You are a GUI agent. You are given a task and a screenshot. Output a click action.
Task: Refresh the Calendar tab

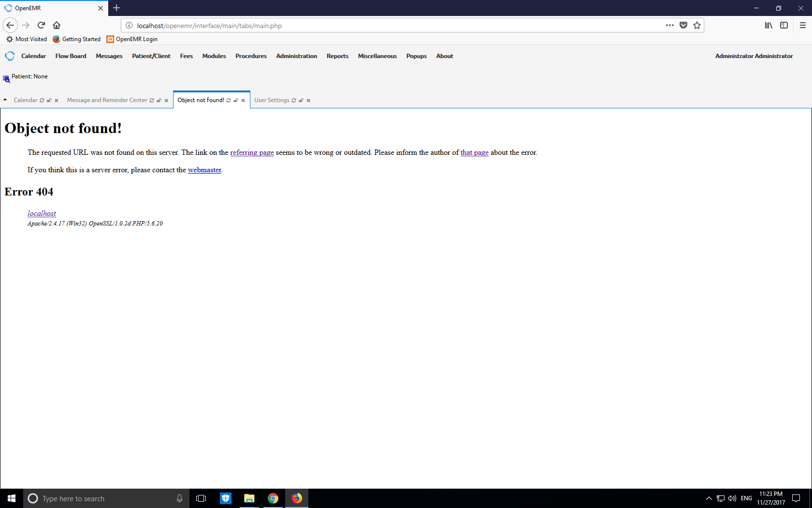click(x=42, y=101)
